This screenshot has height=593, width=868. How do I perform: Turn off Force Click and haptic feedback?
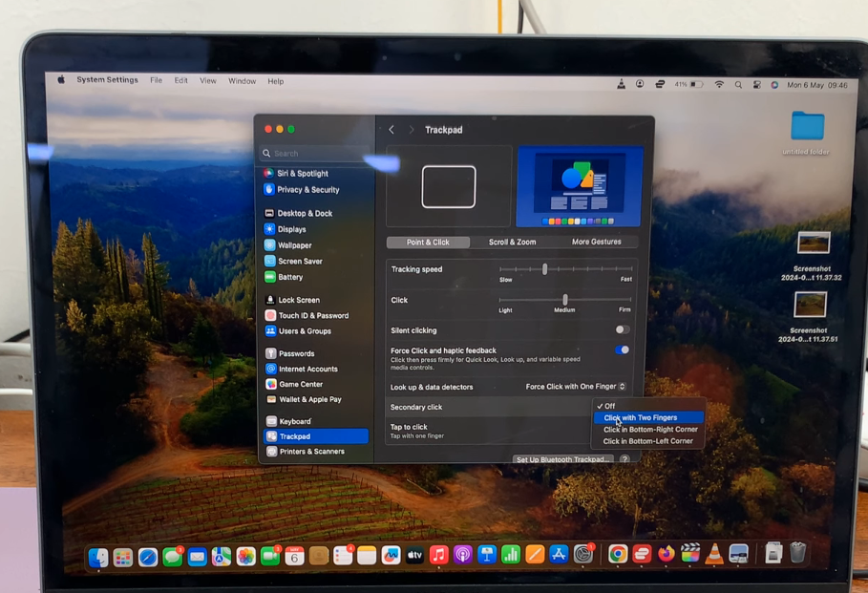pos(623,349)
